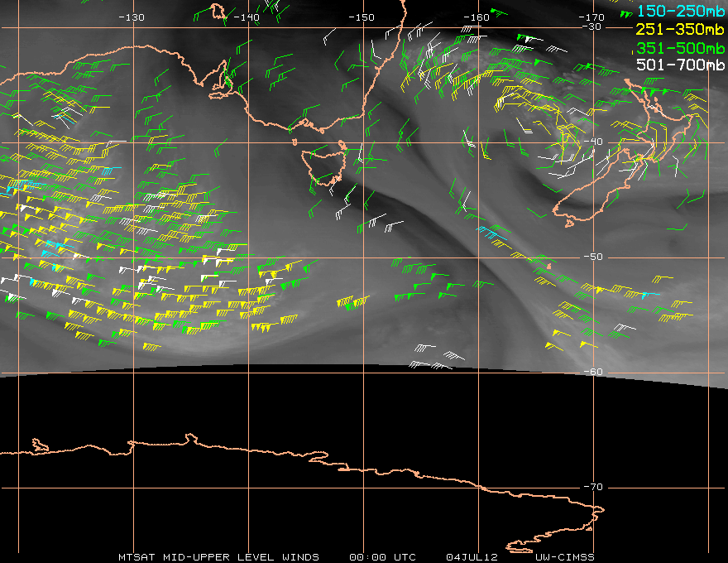Image resolution: width=728 pixels, height=563 pixels.
Task: Click the white 501-700mb legend label
Action: (679, 65)
